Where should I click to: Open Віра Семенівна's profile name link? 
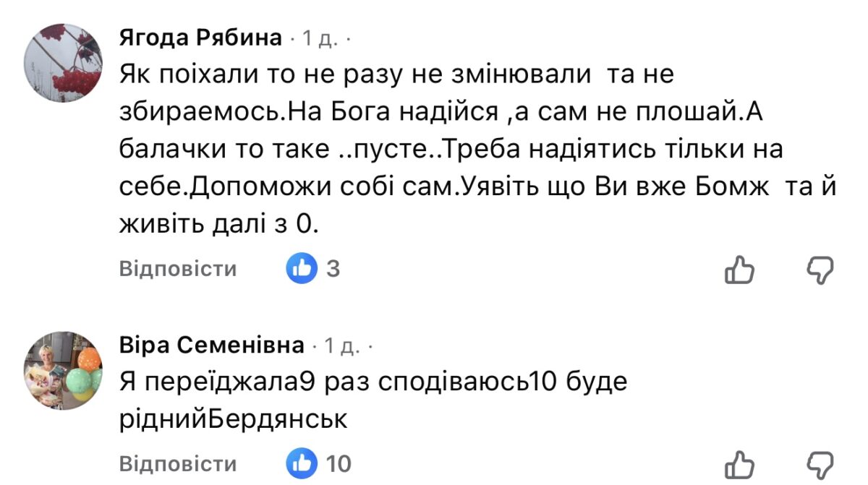[x=211, y=347]
